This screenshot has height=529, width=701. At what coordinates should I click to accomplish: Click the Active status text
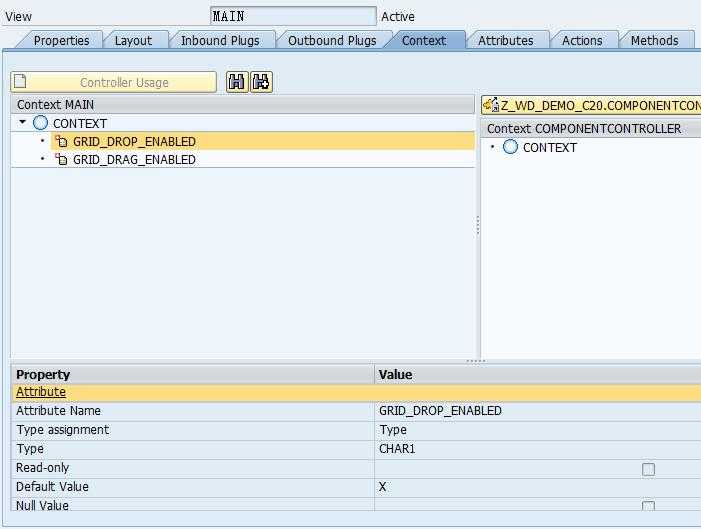397,17
